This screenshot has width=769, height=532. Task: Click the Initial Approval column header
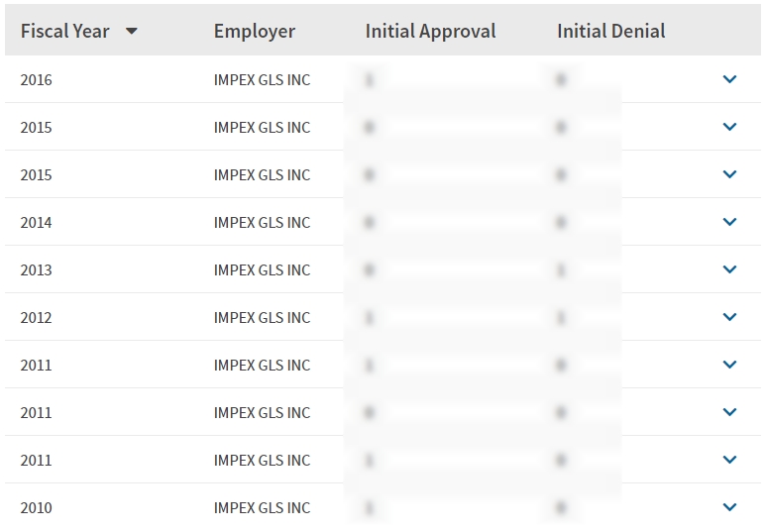430,31
